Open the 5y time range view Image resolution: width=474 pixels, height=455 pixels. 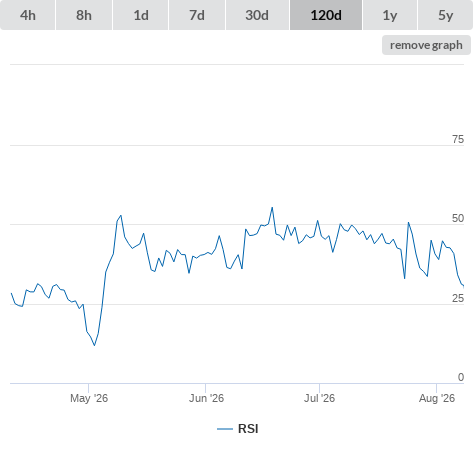coord(445,15)
